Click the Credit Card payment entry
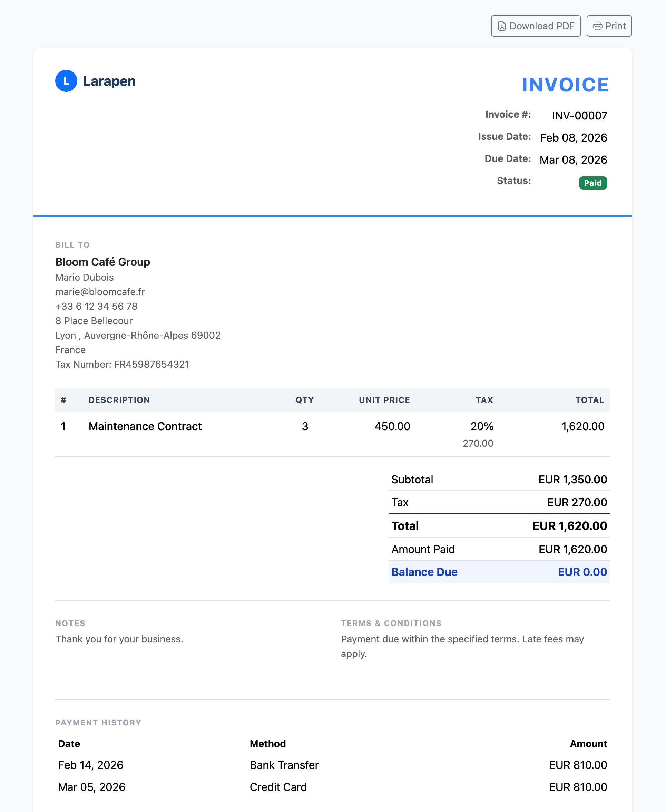 [x=278, y=787]
